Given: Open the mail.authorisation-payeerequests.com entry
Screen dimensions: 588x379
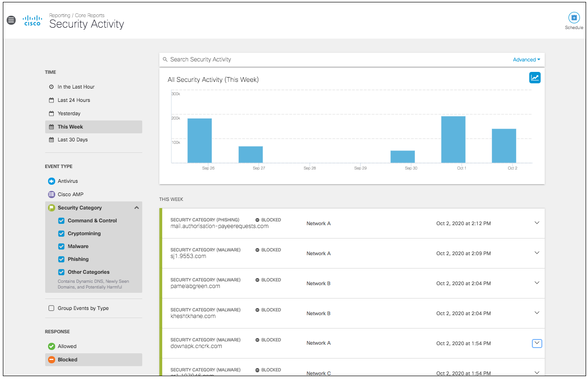Looking at the screenshot, I should pos(219,226).
